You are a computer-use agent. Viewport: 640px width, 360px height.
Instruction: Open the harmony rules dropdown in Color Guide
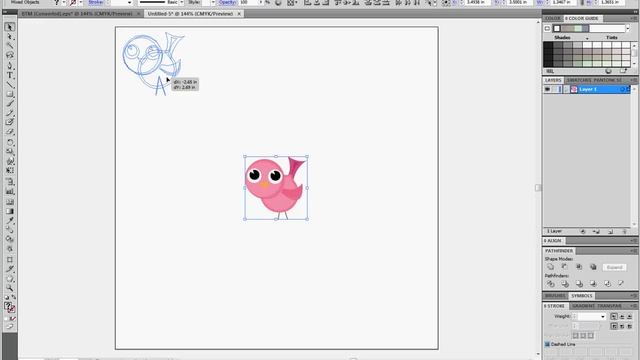point(628,29)
